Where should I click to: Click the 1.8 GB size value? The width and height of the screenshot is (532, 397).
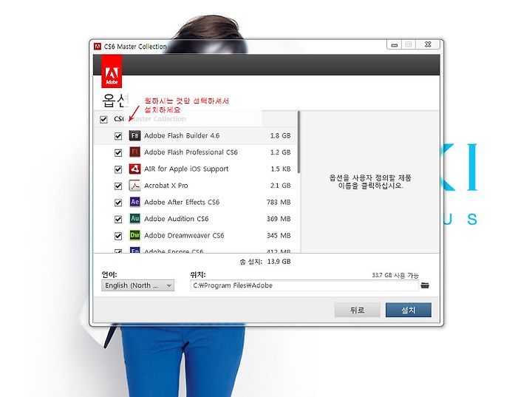(x=280, y=135)
